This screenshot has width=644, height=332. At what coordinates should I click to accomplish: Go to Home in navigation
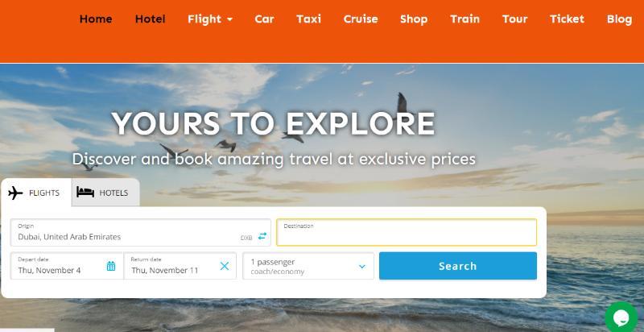point(96,19)
